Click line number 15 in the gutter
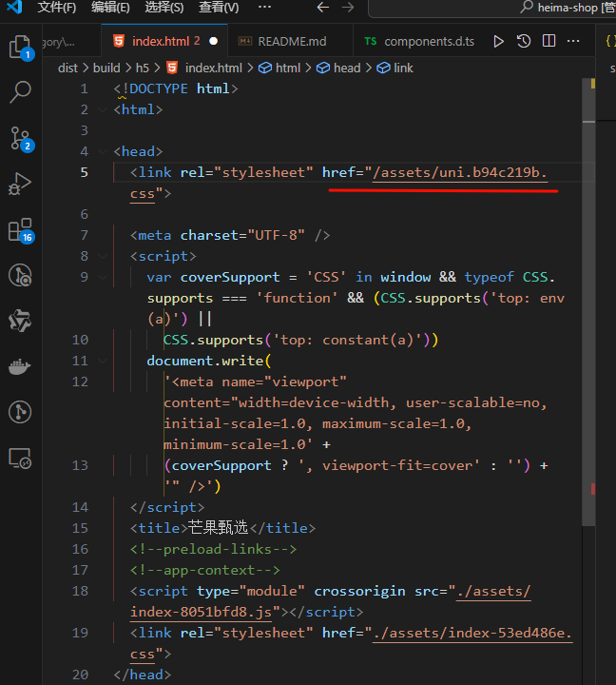This screenshot has width=616, height=685. pyautogui.click(x=81, y=529)
